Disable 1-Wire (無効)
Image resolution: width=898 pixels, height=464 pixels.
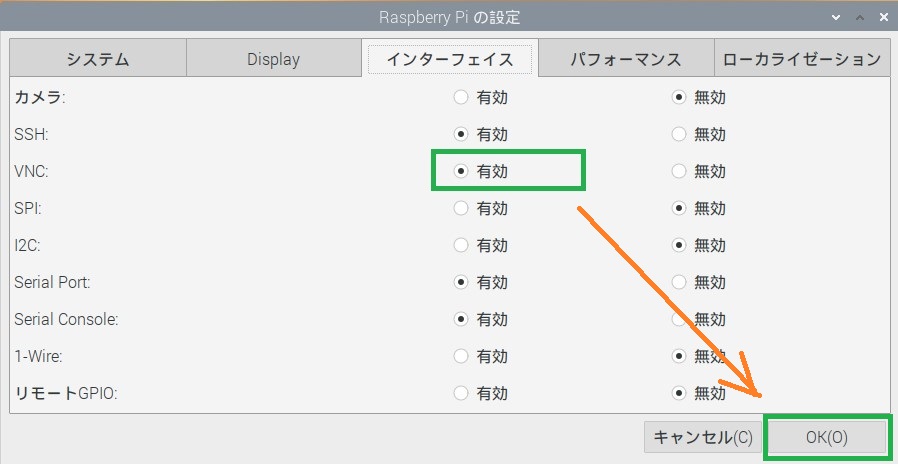[x=679, y=356]
